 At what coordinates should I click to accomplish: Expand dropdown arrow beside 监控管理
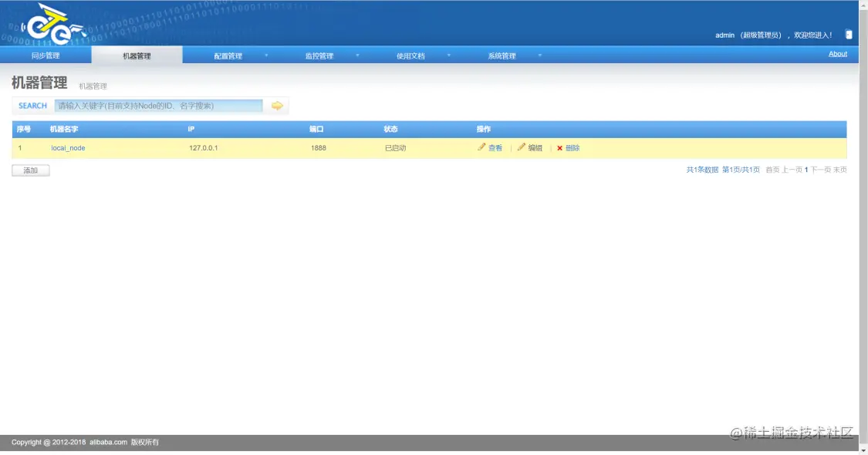(357, 56)
